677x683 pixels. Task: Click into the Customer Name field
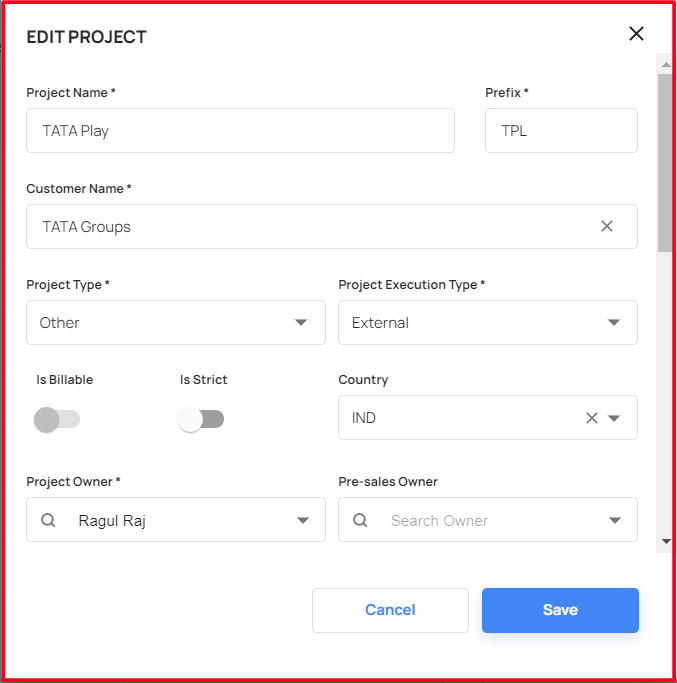pyautogui.click(x=332, y=227)
